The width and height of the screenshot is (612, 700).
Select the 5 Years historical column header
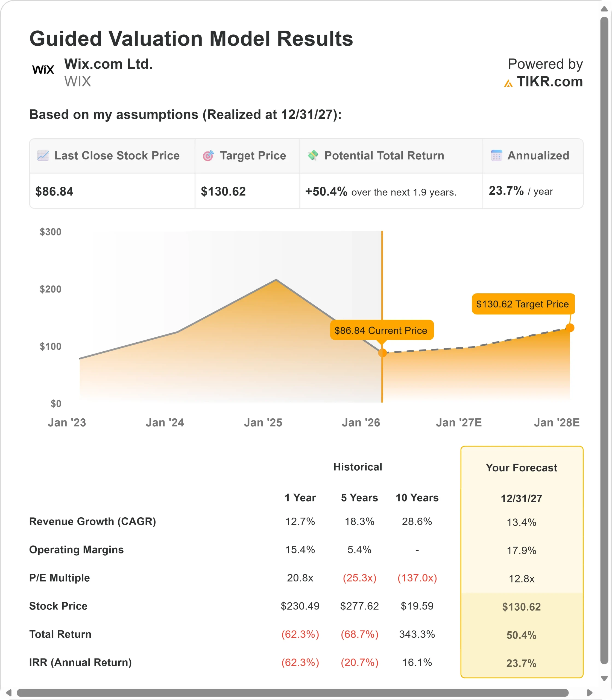359,497
